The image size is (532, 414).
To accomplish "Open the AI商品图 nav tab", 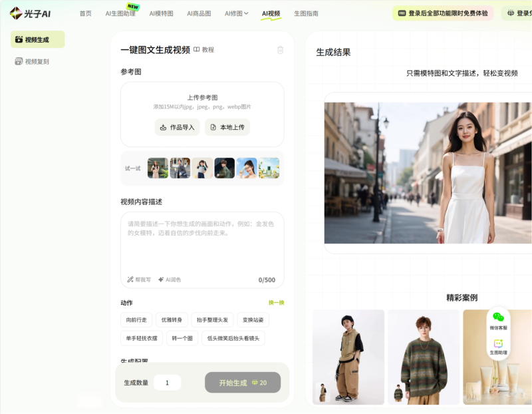I will 199,13.
